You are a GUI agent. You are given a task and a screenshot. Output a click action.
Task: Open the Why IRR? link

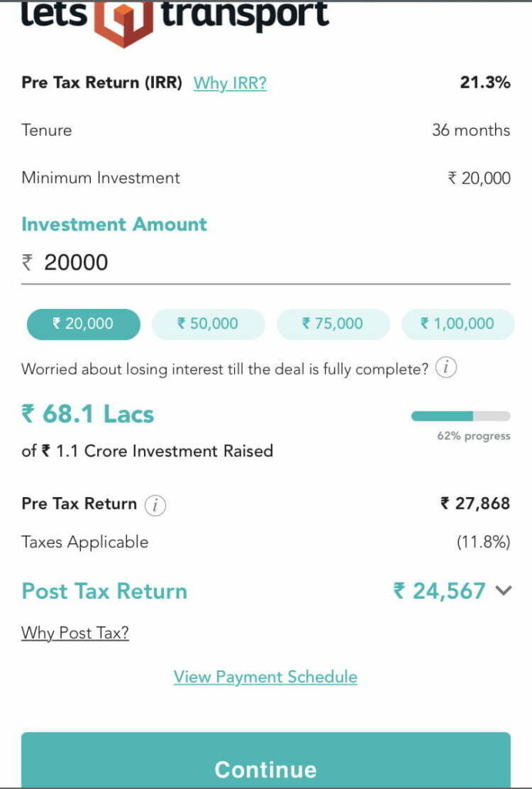[x=229, y=83]
